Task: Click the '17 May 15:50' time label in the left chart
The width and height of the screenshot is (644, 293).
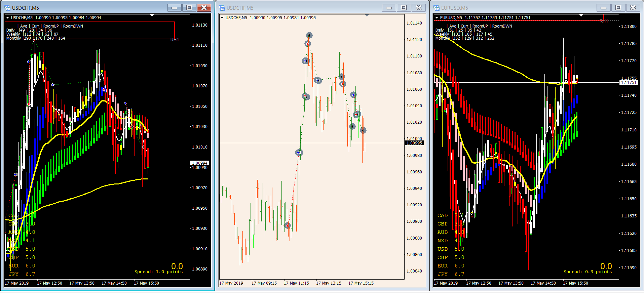Action: coord(146,283)
